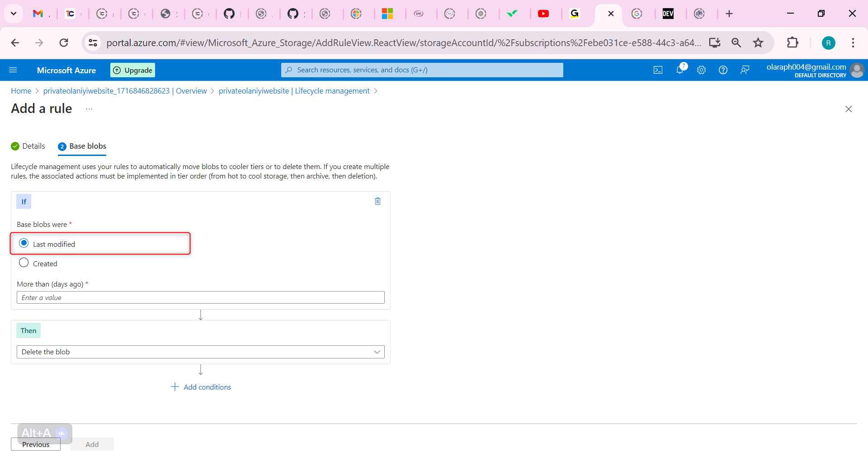Click the Previous button

[36, 444]
